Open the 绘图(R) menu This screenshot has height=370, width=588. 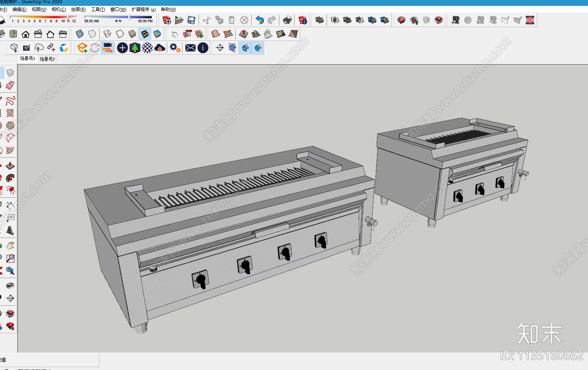click(78, 9)
